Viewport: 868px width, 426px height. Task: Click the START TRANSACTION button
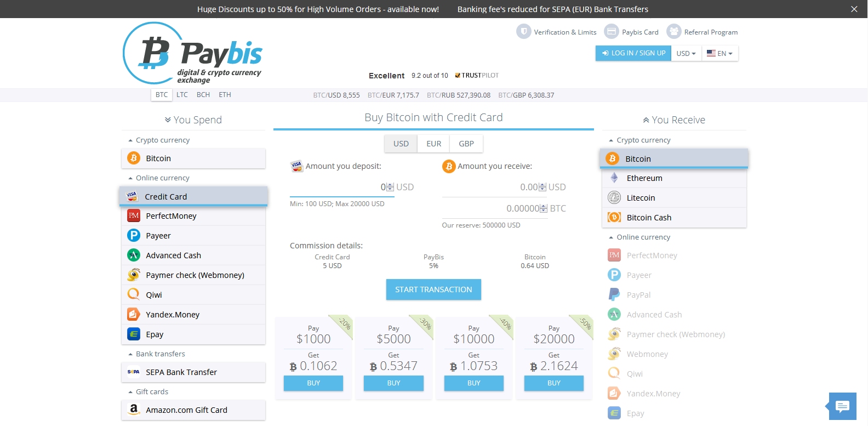pos(433,289)
